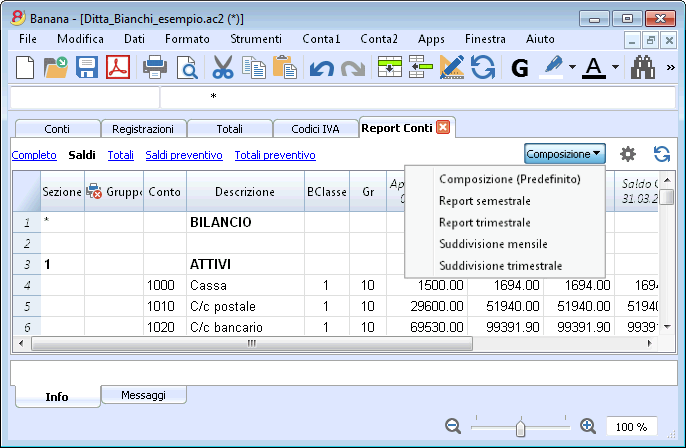Image resolution: width=686 pixels, height=448 pixels.
Task: Paste from clipboard icon
Action: tap(285, 68)
